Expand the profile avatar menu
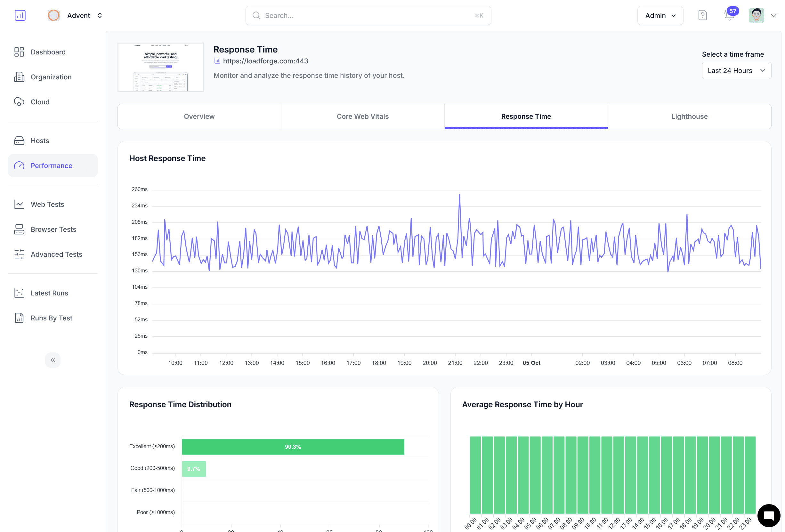The width and height of the screenshot is (785, 532). [756, 15]
